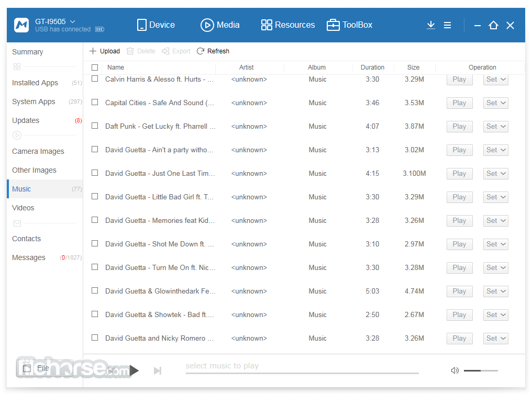Click the battery status icon
Screen dimensions: 532x394
click(99, 29)
